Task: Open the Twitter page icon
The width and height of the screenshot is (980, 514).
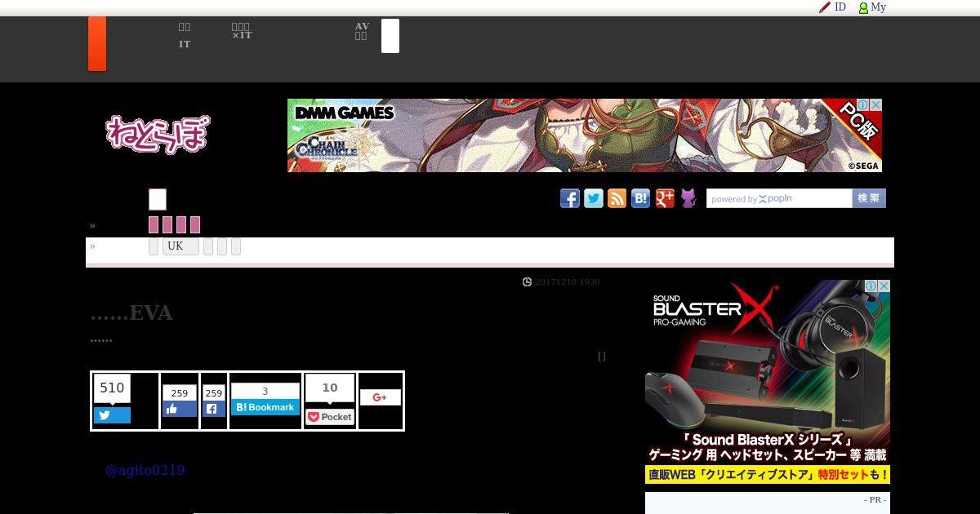Action: pos(594,198)
